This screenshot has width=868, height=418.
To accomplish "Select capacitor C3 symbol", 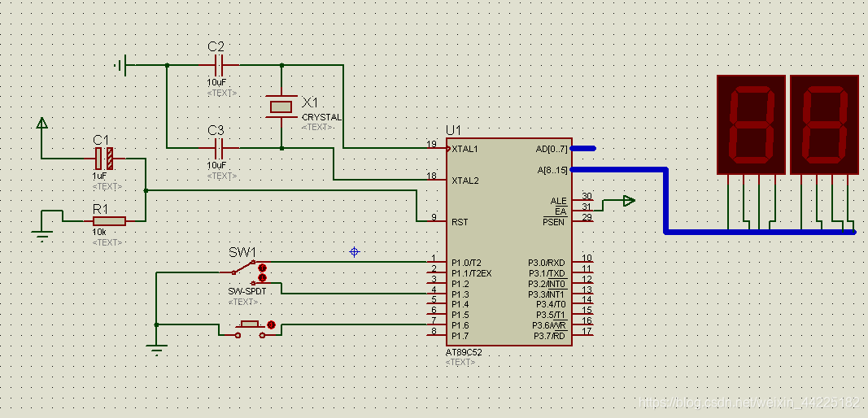I will (x=219, y=148).
